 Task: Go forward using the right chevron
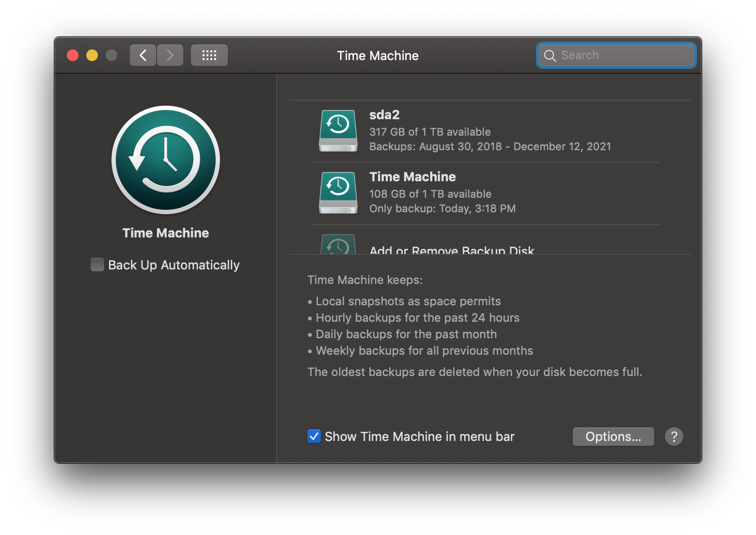point(170,55)
